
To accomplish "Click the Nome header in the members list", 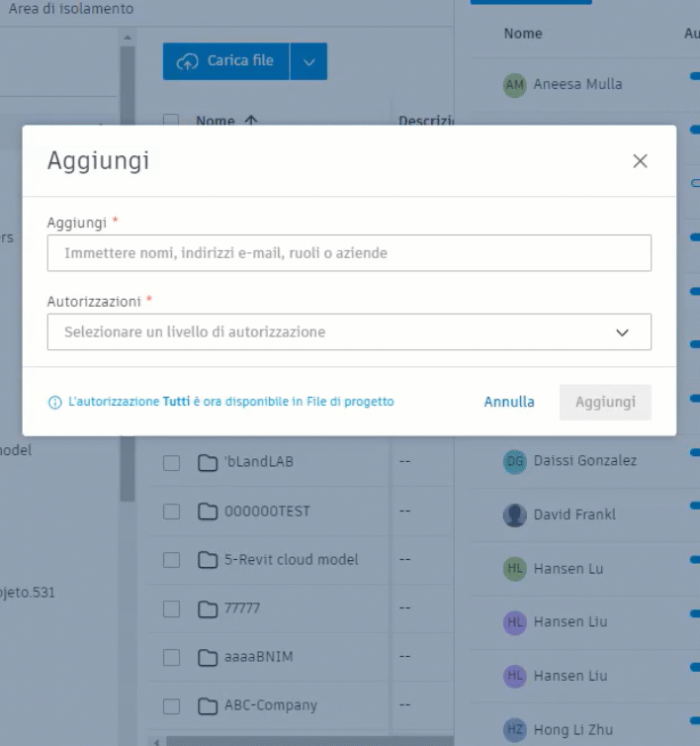I will point(523,34).
